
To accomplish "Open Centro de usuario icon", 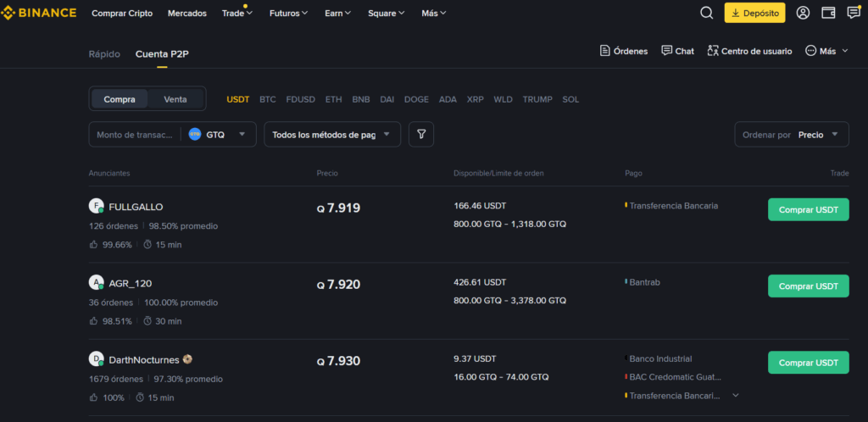I will (x=713, y=51).
